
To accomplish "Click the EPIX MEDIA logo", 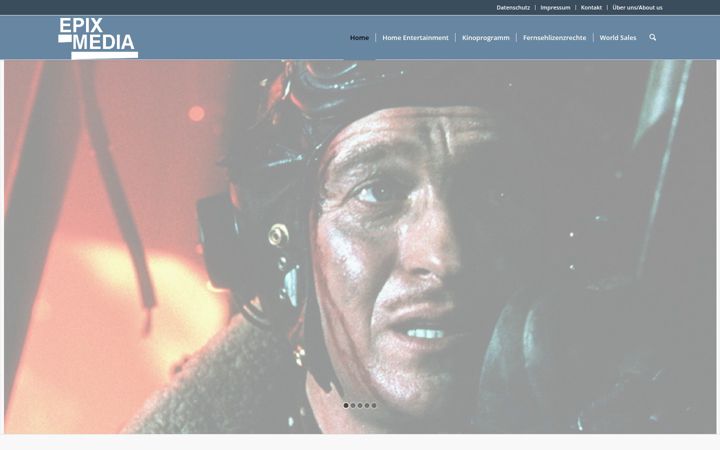I will pos(98,38).
